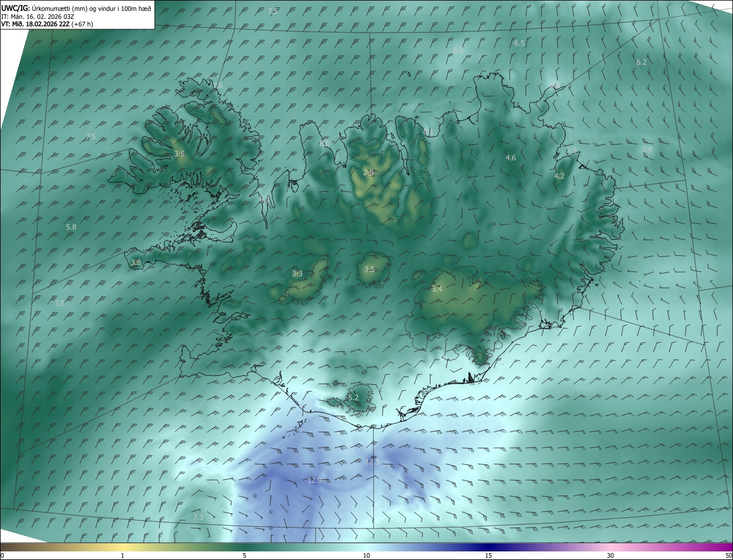The height and width of the screenshot is (560, 733).
Task: Click the color scale tick labeled 10
Action: click(366, 555)
